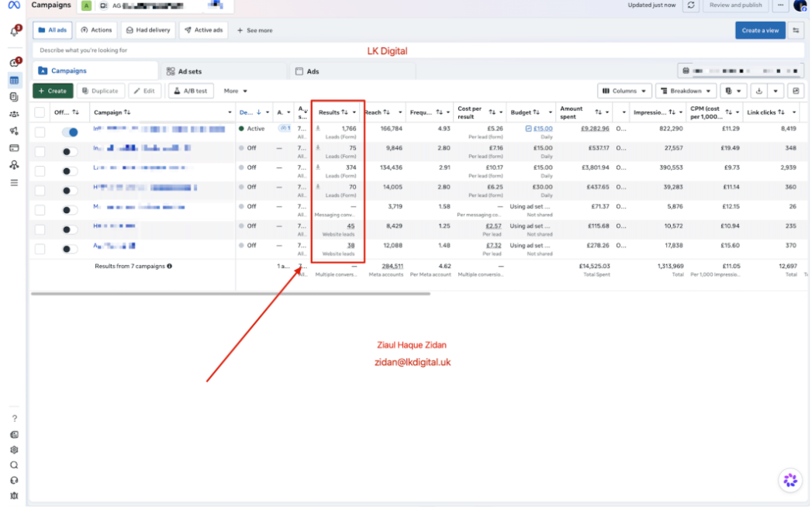
Task: Click the account overview icon with badge
Action: 14,63
